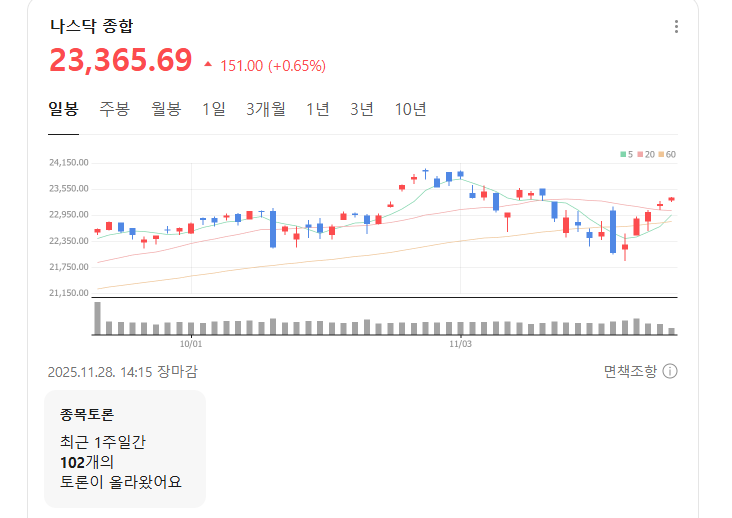Open the 면책조항 disclaimer link
732x518 pixels.
pos(630,372)
